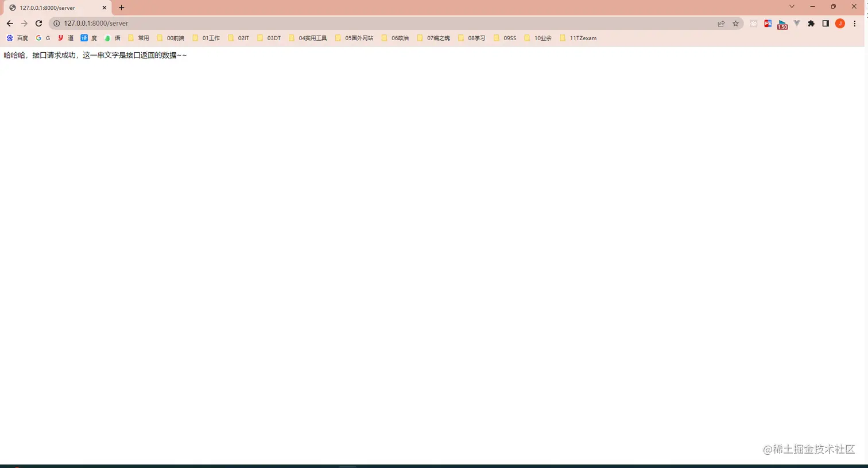Screen dimensions: 868x468
Task: Share this page using the share icon
Action: click(x=721, y=24)
